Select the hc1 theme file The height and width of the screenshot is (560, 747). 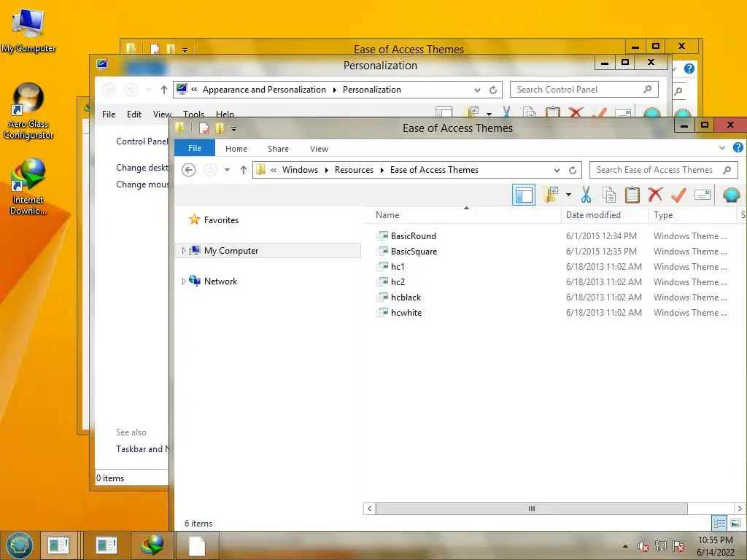[398, 266]
